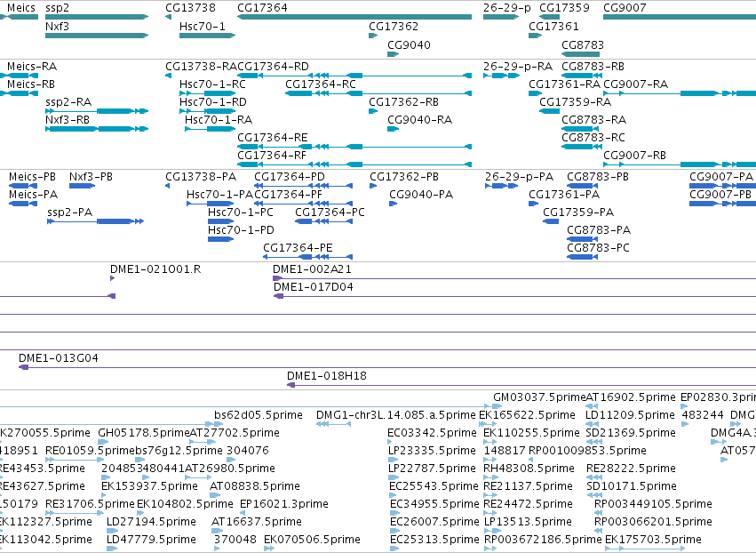Select the EK153937.5prime EST label
Viewport: 756px width, 553px height.
pos(149,486)
